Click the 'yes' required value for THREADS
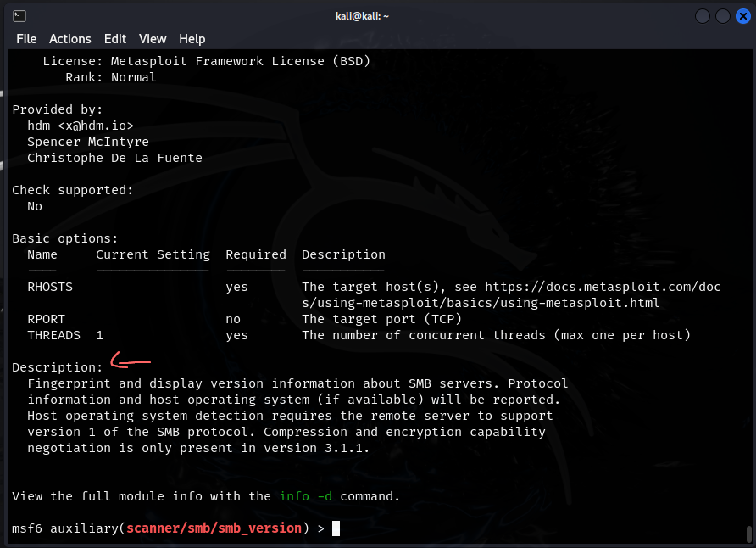 (236, 336)
